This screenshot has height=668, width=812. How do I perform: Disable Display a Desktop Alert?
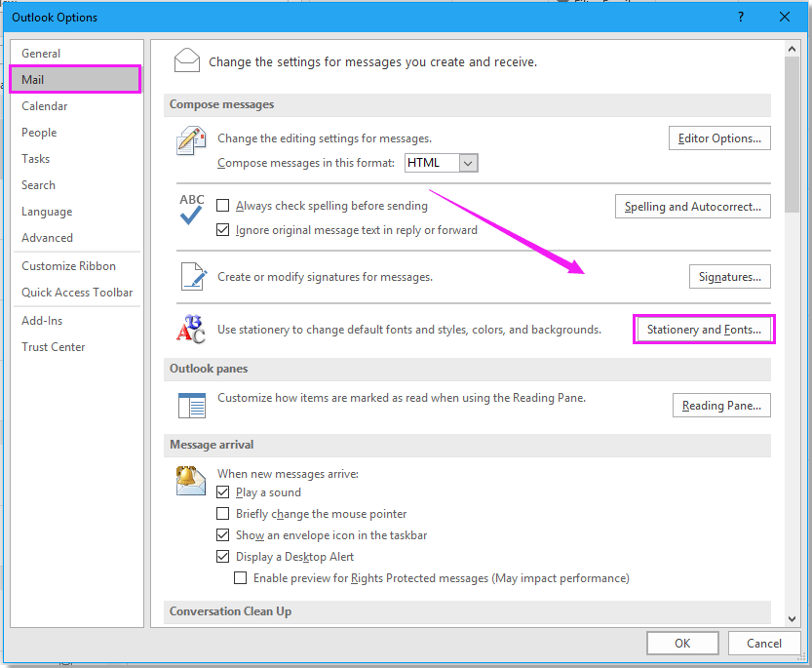pos(223,557)
